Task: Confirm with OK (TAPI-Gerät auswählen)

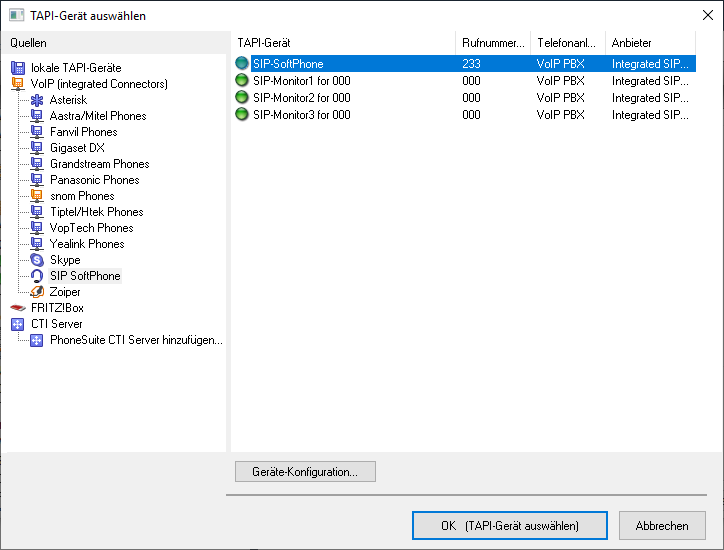Action: [x=509, y=525]
